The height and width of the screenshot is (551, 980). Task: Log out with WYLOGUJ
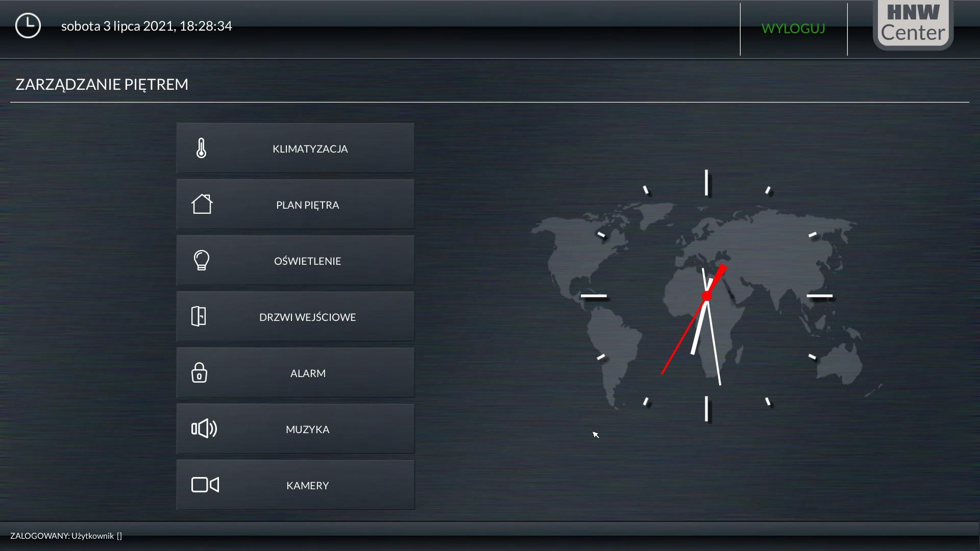pos(793,29)
